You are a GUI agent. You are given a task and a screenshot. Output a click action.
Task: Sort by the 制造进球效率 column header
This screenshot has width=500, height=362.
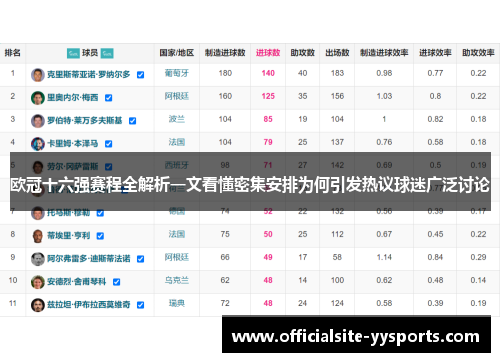point(384,53)
